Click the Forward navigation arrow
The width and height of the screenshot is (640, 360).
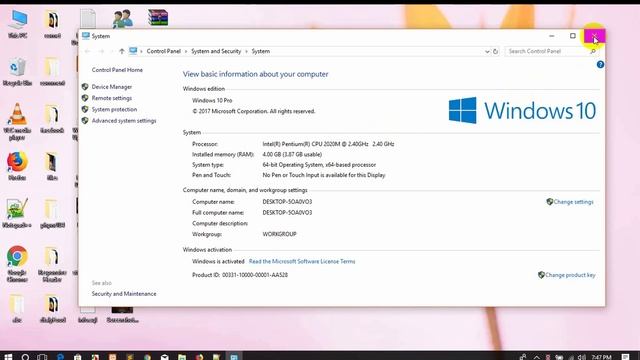(102, 51)
